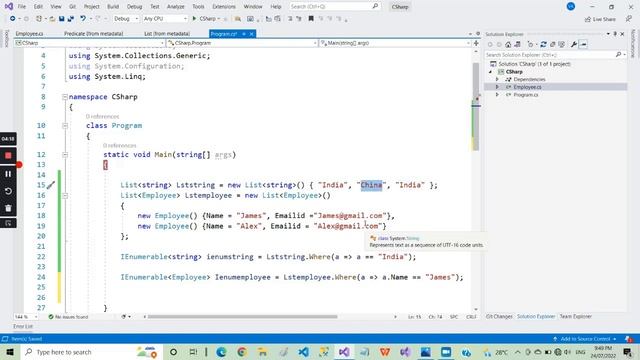Click Sync with Active Document icon
Screen dimensions: 640x360
point(543,44)
